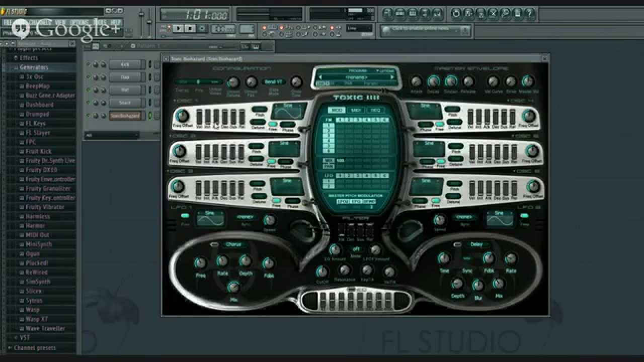Click the Master Envelope Attack knob
Image resolution: width=644 pixels, height=362 pixels.
tap(416, 81)
